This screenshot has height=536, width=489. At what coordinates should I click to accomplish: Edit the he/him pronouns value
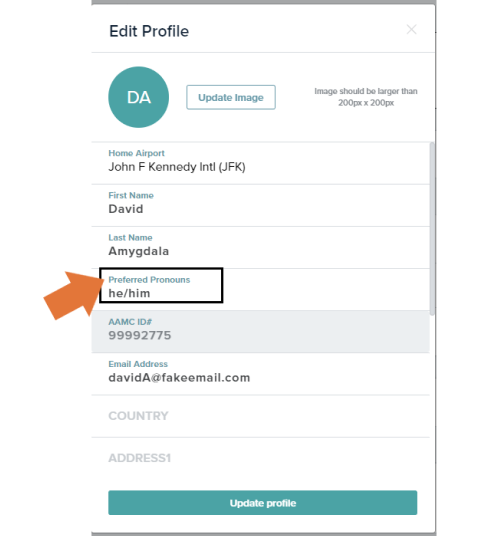(x=129, y=293)
